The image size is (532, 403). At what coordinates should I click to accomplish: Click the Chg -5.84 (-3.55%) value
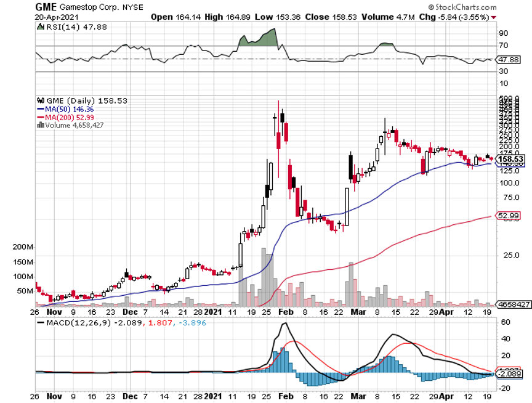(454, 17)
